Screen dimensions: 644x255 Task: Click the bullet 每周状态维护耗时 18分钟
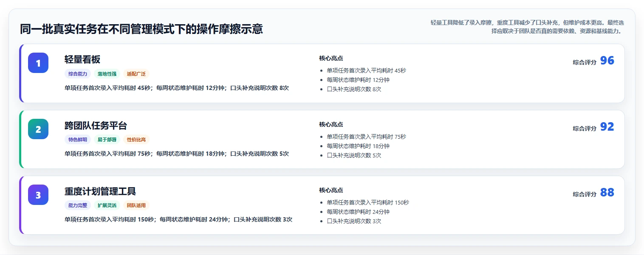(x=358, y=146)
